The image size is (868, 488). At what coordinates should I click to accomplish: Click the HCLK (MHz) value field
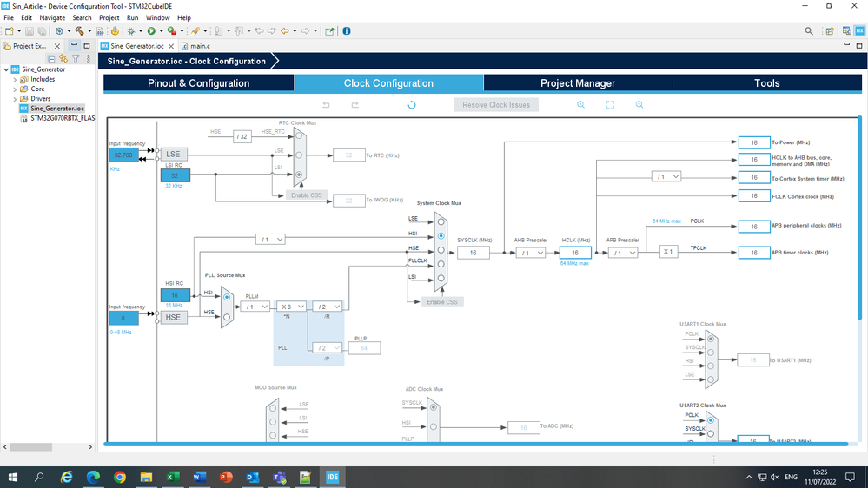575,253
